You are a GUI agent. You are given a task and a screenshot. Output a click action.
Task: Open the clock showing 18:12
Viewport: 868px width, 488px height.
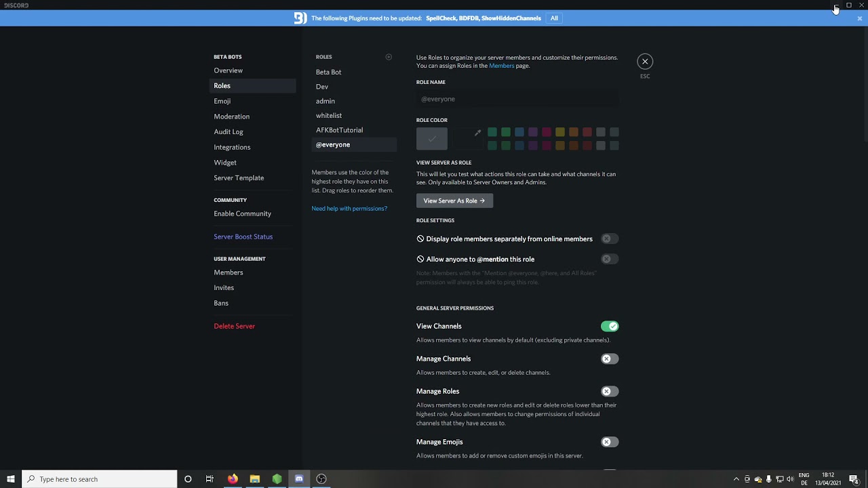tap(828, 479)
